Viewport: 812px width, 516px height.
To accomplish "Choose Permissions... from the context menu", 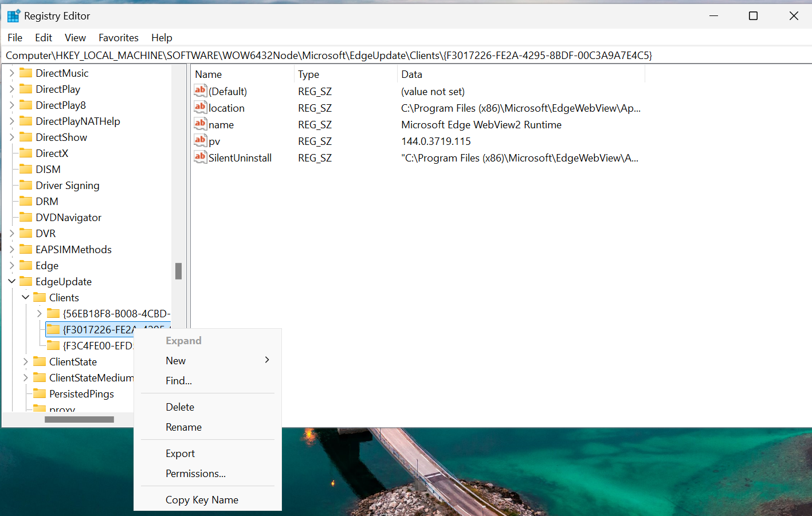I will (x=207, y=473).
